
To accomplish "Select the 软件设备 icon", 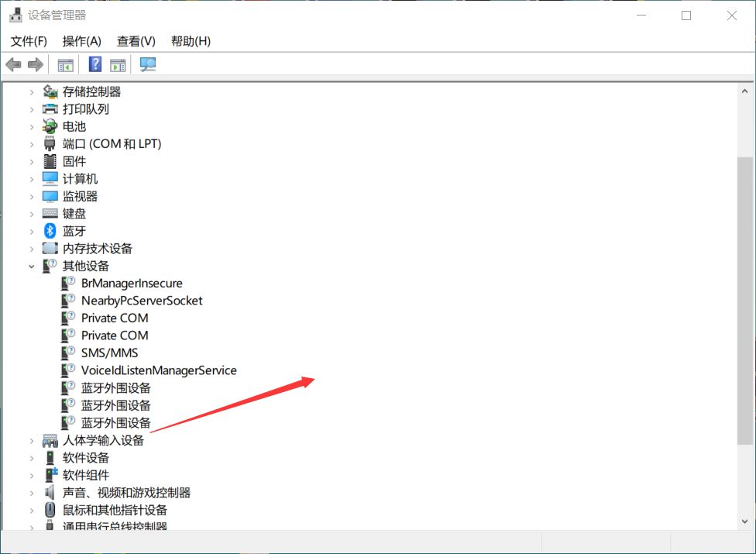I will (50, 458).
